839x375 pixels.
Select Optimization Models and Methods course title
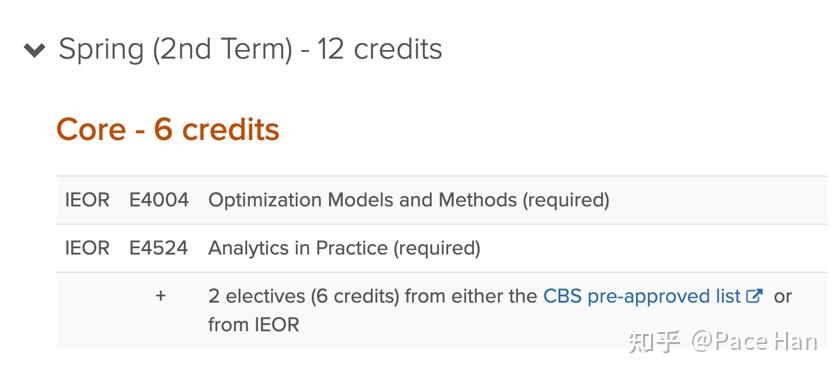point(362,200)
